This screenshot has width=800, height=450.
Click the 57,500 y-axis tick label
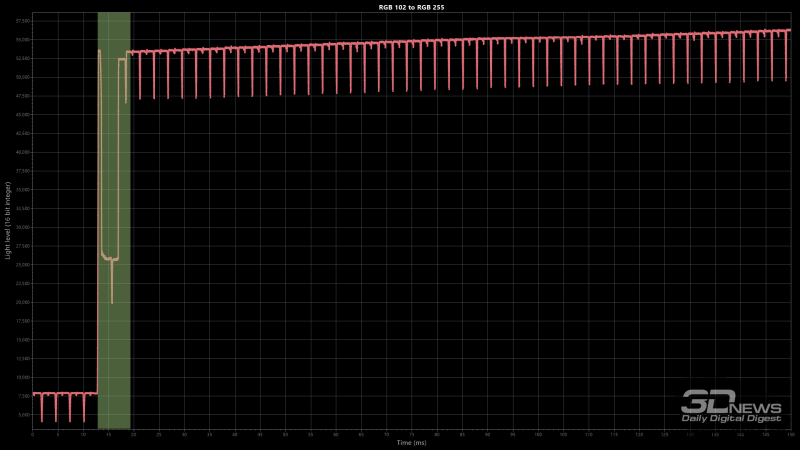pyautogui.click(x=24, y=20)
